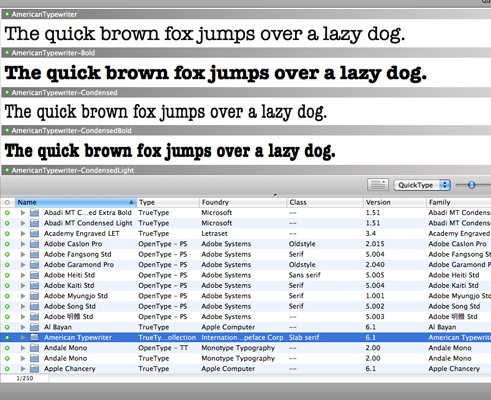
Task: Click the Academy Engraved LET folder icon
Action: [x=35, y=234]
